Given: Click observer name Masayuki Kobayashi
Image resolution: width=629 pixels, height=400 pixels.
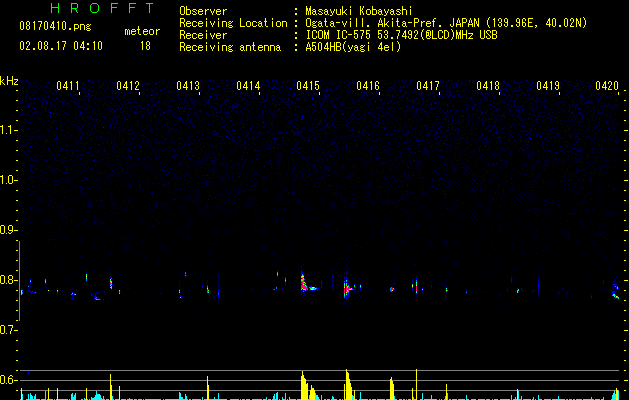Looking at the screenshot, I should (359, 11).
